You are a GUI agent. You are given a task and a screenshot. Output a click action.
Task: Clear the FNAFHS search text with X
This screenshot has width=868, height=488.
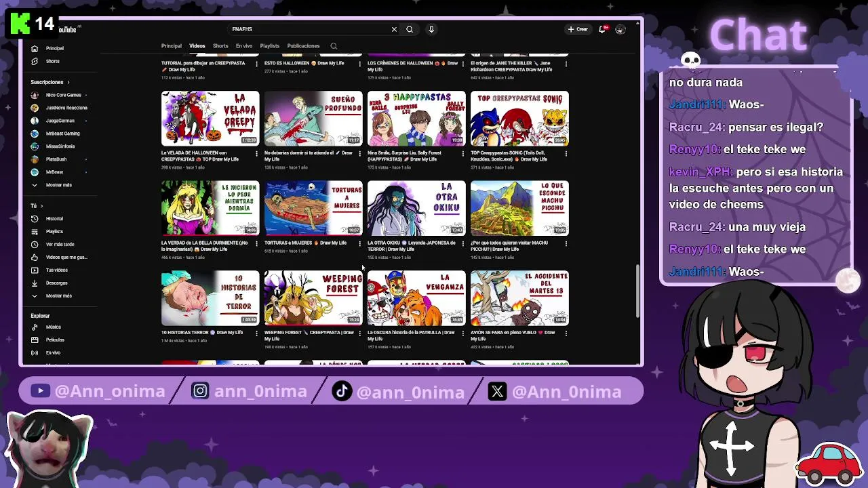(x=394, y=29)
